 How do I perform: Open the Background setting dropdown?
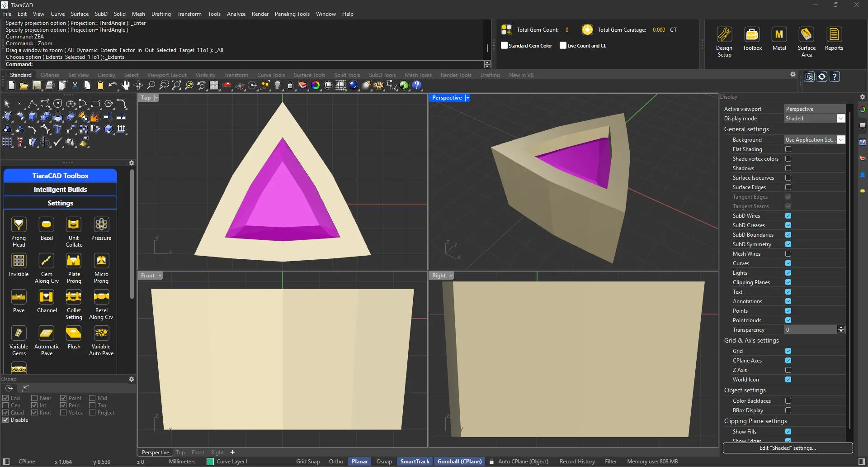pyautogui.click(x=841, y=139)
